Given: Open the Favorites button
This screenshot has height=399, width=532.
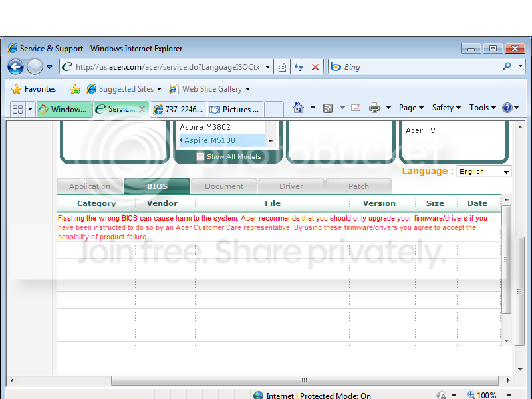Looking at the screenshot, I should pyautogui.click(x=34, y=89).
